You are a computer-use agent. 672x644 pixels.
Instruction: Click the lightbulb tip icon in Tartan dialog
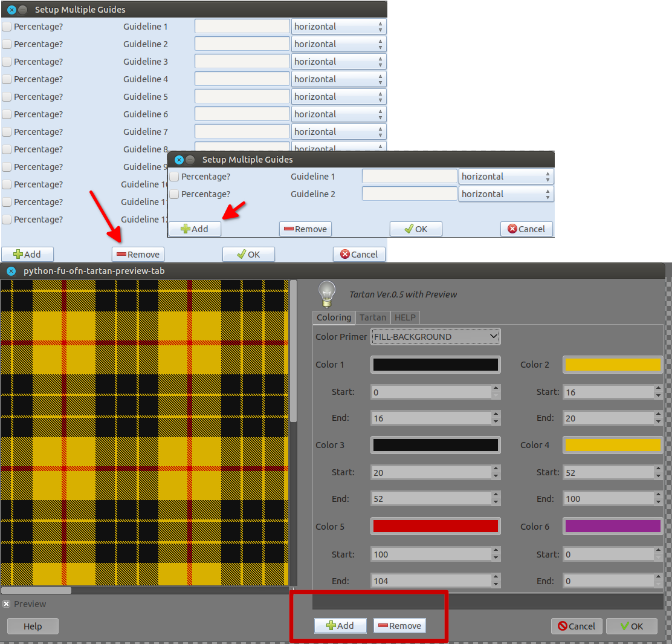pos(327,294)
